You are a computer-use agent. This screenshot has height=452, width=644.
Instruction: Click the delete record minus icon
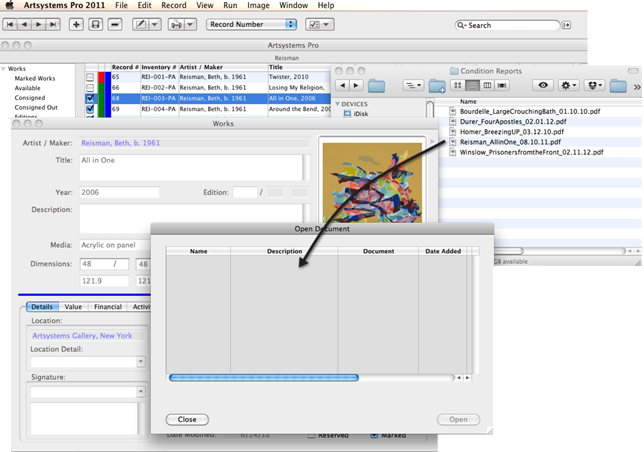coord(114,24)
